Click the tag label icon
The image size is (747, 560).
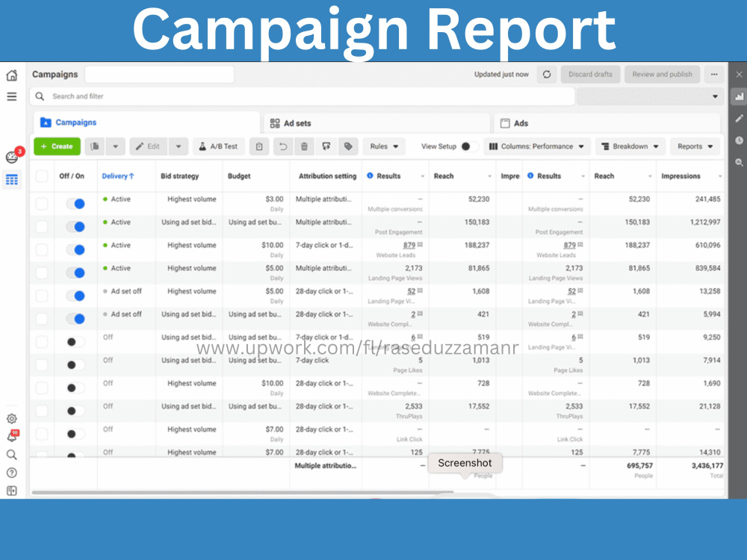(348, 146)
